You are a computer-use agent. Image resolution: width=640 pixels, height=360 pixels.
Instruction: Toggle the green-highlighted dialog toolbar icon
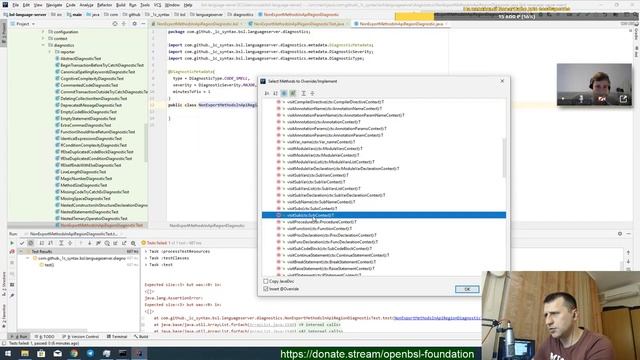click(x=293, y=93)
